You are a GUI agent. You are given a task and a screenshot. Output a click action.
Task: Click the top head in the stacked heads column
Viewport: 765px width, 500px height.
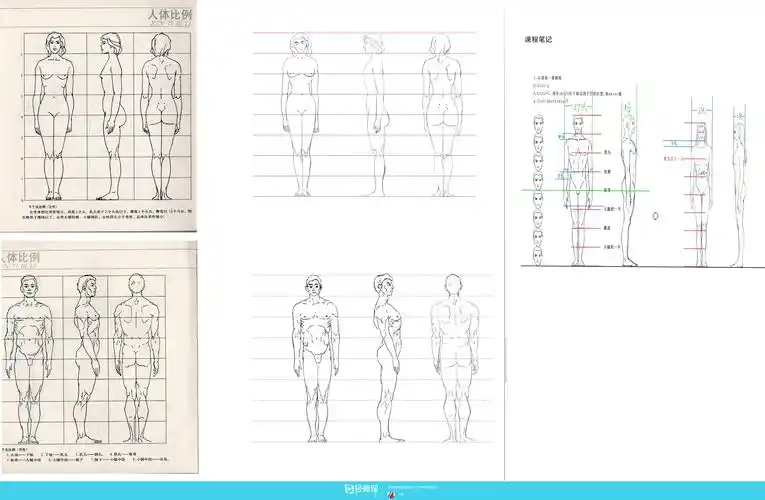click(x=538, y=124)
